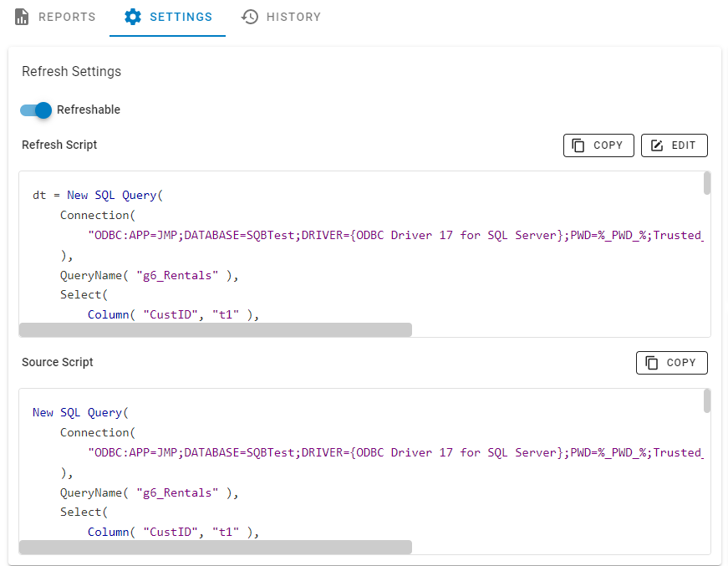The height and width of the screenshot is (566, 728).
Task: Click the History clock icon
Action: pos(250,17)
